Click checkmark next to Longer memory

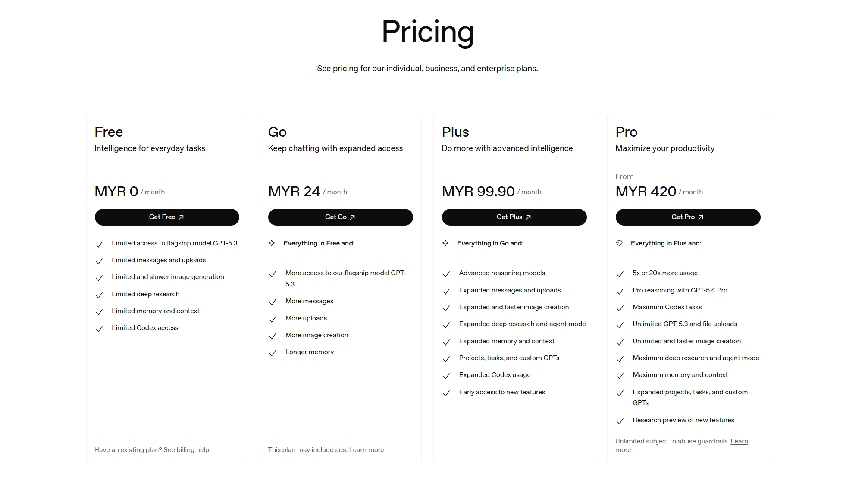pyautogui.click(x=273, y=353)
